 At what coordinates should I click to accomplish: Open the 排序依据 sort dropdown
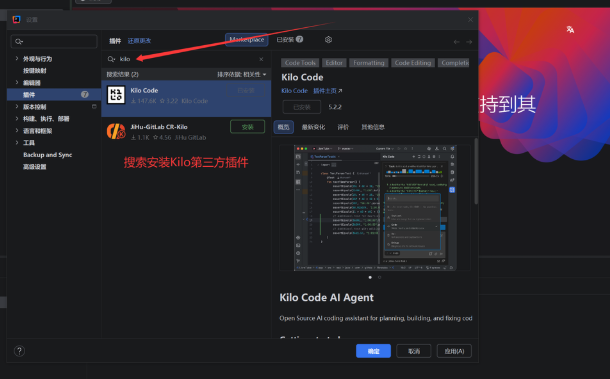pos(242,74)
